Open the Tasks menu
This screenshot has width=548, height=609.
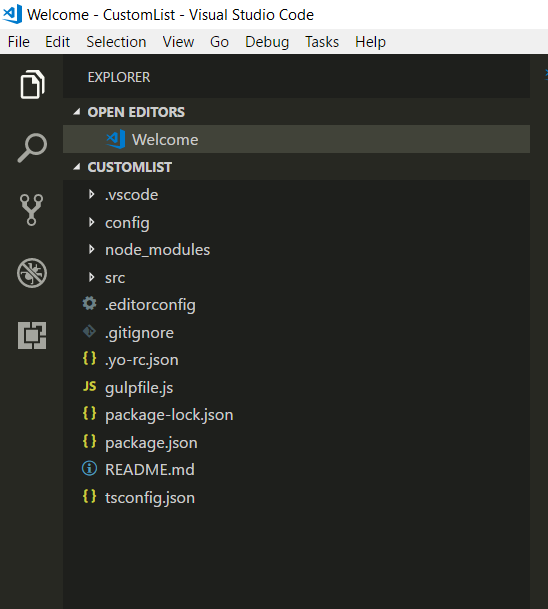322,42
